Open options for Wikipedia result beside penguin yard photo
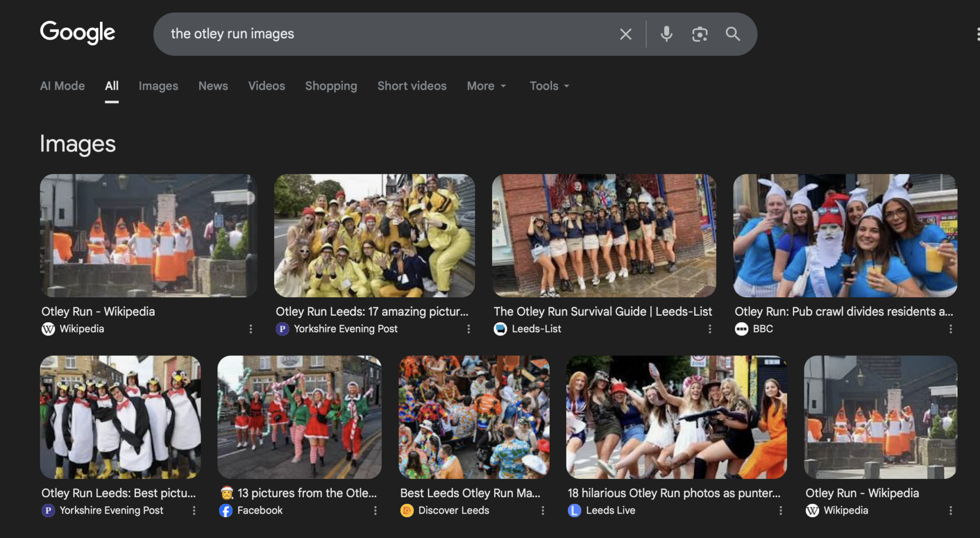 251,329
